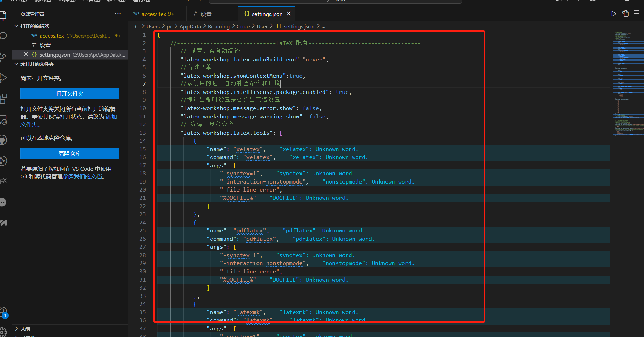Open the GitHub view in activity bar
This screenshot has width=644, height=337.
click(x=3, y=140)
